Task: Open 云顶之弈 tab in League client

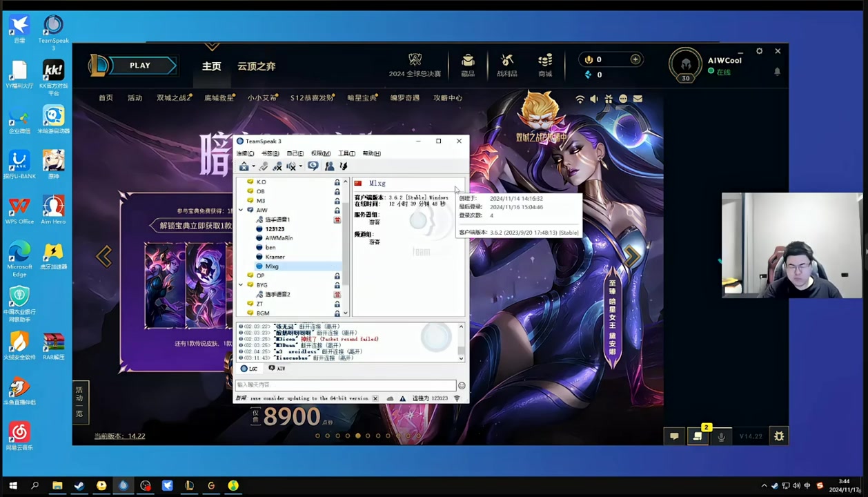Action: click(257, 66)
